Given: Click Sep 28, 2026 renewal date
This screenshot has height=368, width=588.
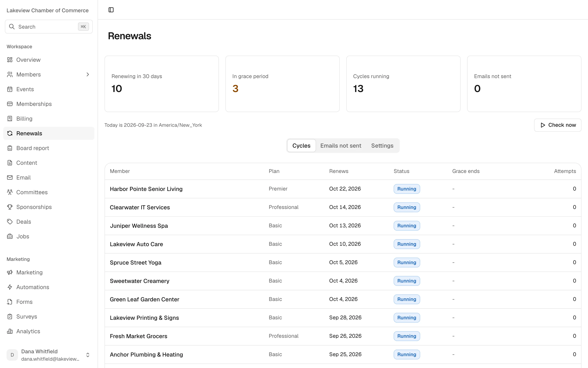Looking at the screenshot, I should 345,318.
